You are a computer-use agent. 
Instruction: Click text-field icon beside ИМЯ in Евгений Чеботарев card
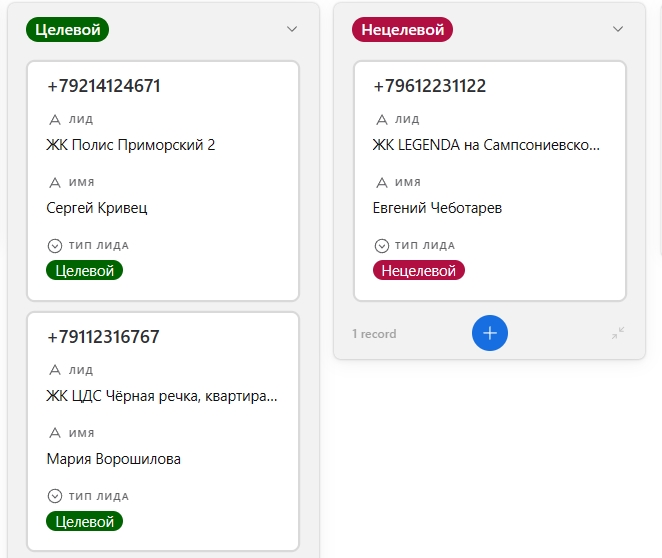point(381,182)
